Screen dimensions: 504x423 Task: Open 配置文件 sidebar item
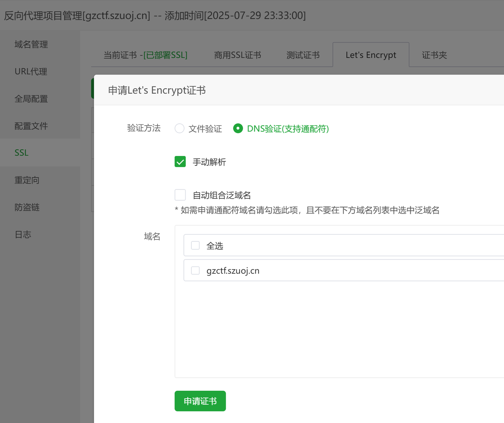click(x=31, y=126)
